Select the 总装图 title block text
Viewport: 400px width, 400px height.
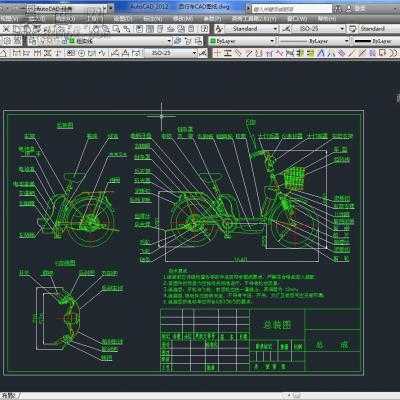277,325
